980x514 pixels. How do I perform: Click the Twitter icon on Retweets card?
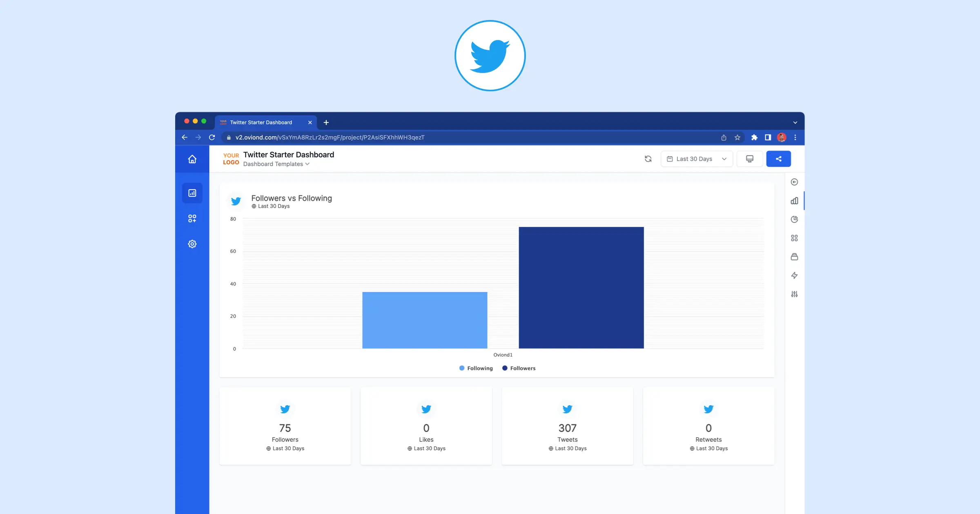click(x=708, y=409)
